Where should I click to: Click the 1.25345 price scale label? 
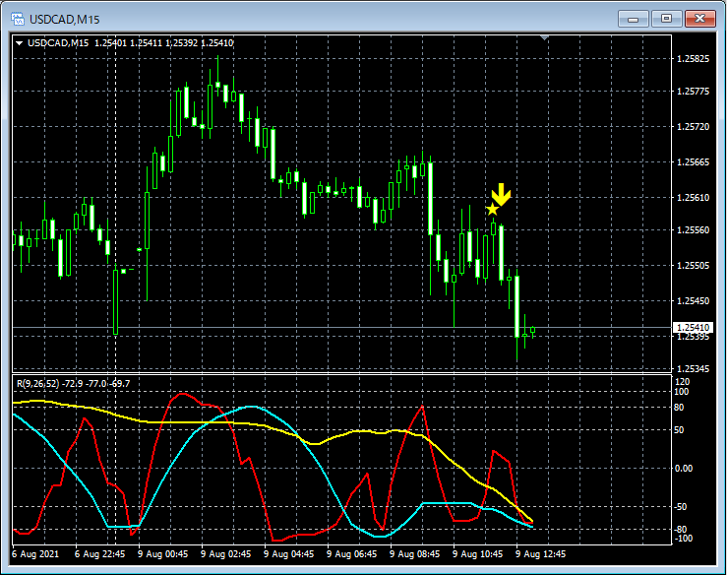point(693,368)
